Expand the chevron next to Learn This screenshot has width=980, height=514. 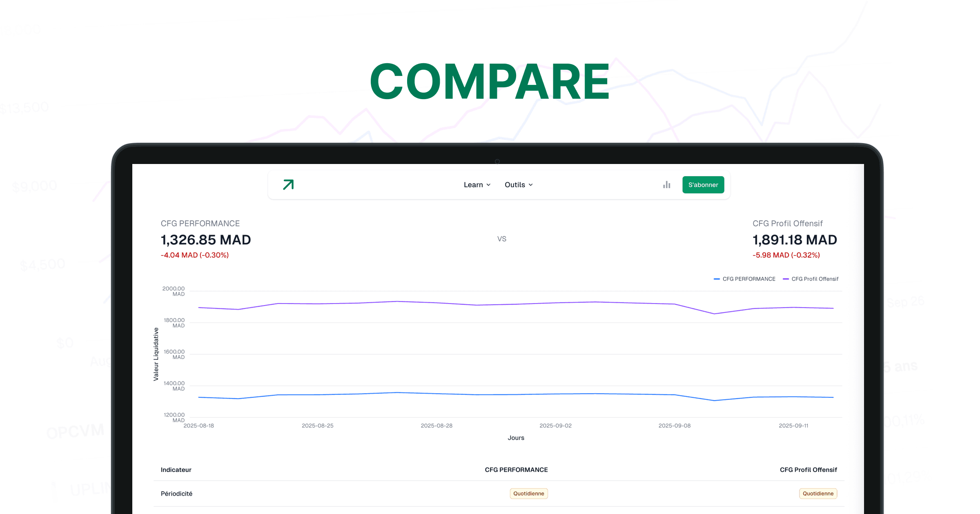tap(488, 185)
